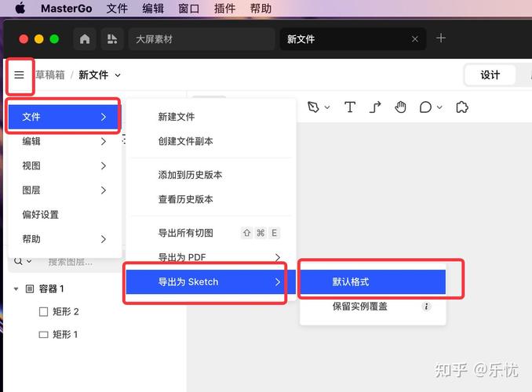Viewport: 532px width, 392px height.
Task: Switch to the 新文件 tab
Action: point(353,39)
